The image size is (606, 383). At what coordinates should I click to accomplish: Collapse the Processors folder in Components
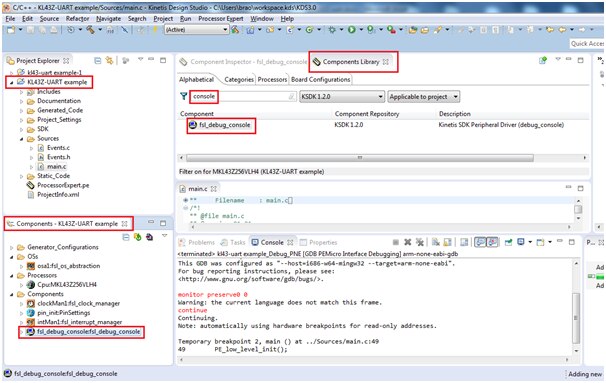click(x=12, y=276)
